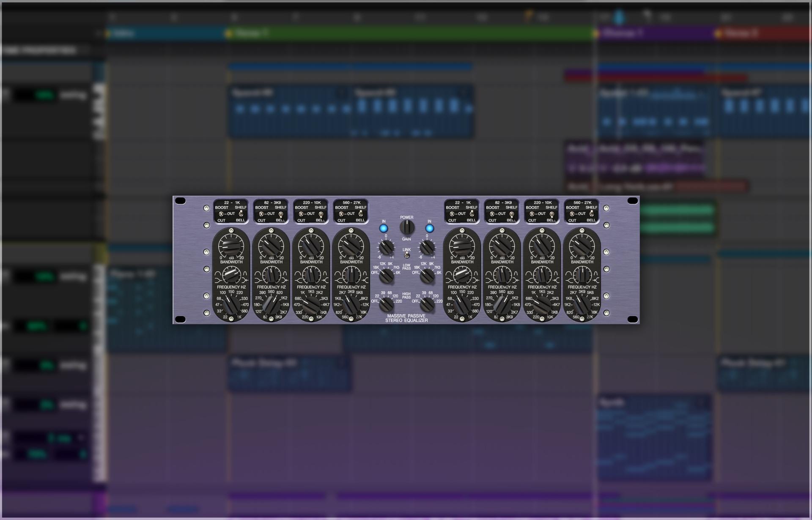Click left-channel LOW PASS selector knob
Screen dimensions: 812x520
point(387,276)
